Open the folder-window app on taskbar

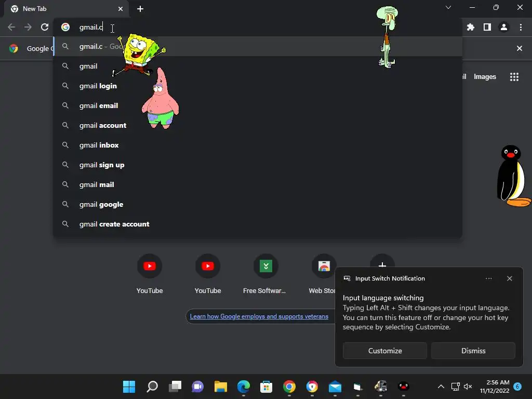coord(357,387)
